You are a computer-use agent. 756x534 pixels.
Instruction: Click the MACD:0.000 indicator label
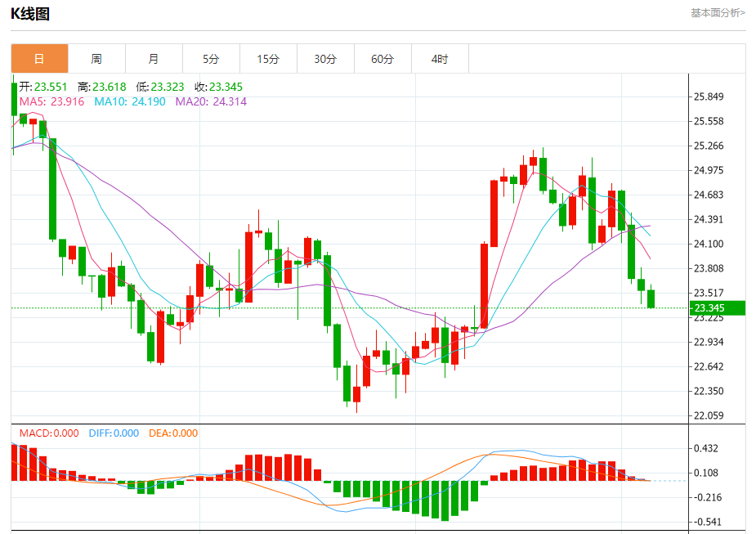click(49, 433)
